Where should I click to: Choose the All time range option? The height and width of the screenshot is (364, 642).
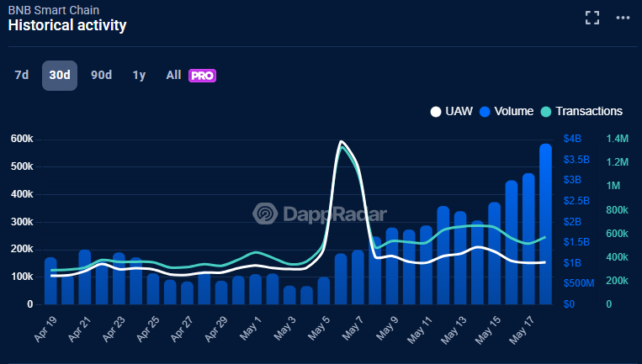173,75
